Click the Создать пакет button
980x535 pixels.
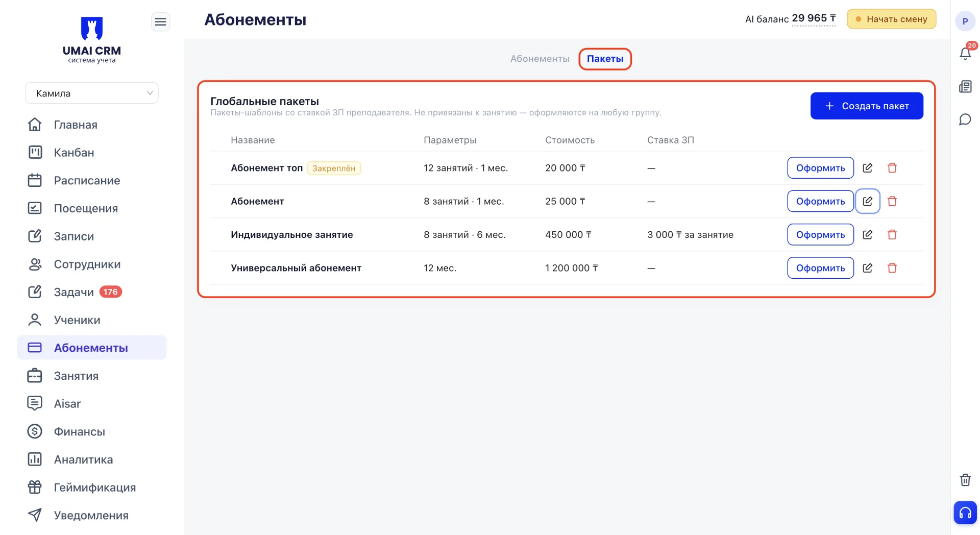[867, 106]
